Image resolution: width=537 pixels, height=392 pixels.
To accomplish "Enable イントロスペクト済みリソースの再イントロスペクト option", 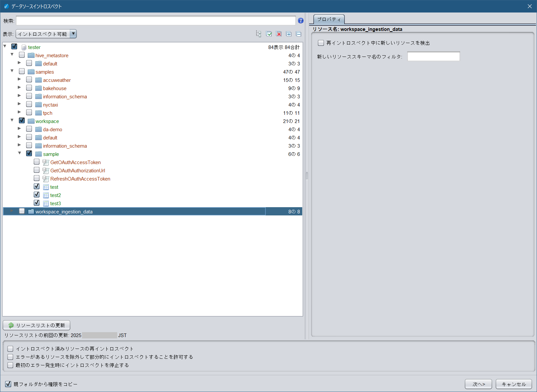I will tap(11, 349).
